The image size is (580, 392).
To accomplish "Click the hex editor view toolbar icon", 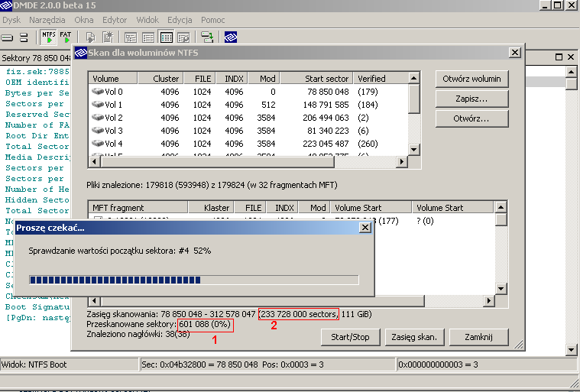I will [166, 37].
